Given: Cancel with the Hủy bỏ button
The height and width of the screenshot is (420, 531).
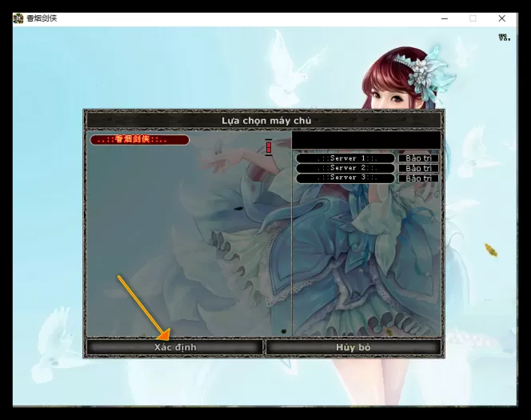Looking at the screenshot, I should click(353, 347).
